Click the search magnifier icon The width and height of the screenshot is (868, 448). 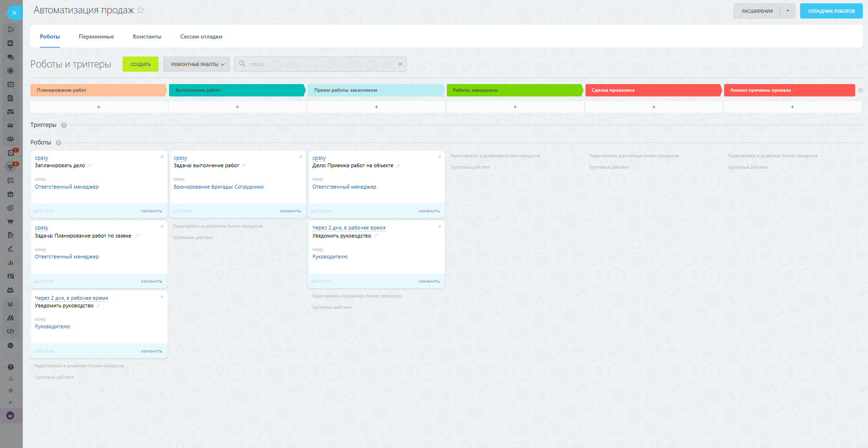coord(242,64)
